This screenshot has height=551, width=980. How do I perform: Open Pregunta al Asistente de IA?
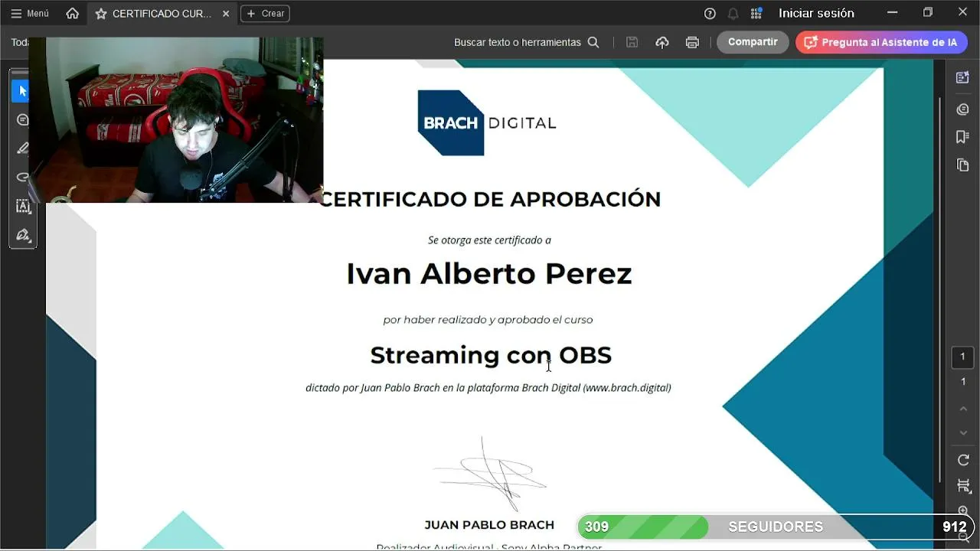[x=881, y=42]
